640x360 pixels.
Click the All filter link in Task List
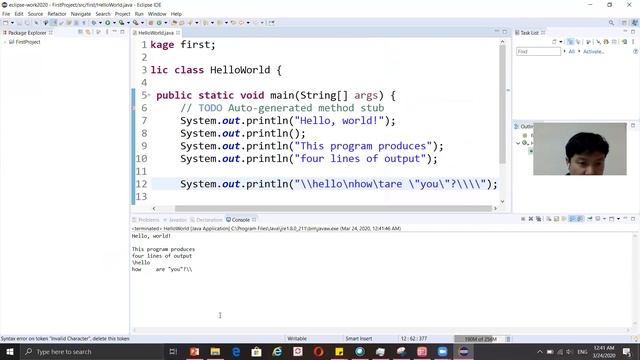pos(571,51)
